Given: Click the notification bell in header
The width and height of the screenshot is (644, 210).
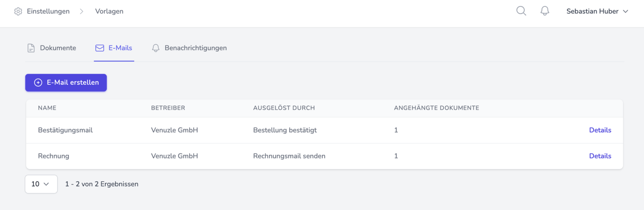Looking at the screenshot, I should [x=545, y=11].
